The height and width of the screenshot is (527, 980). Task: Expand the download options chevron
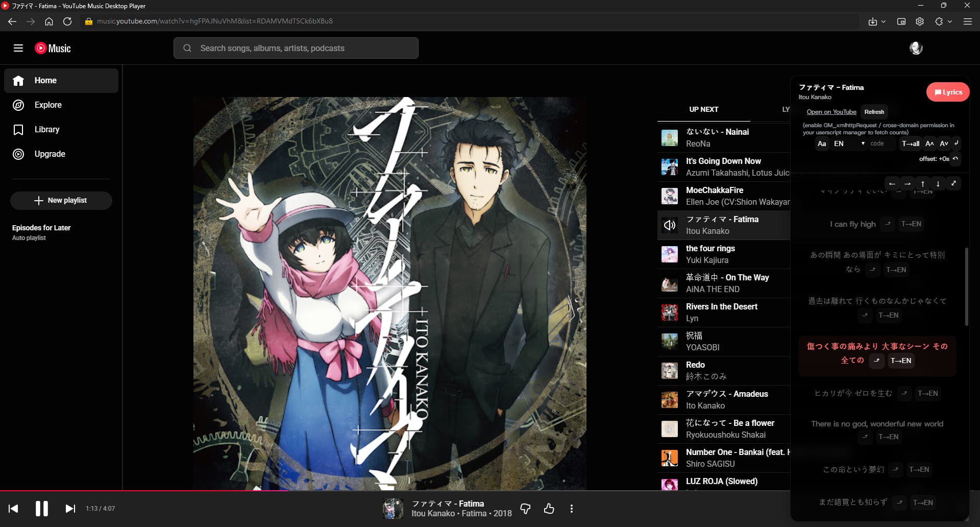tap(884, 21)
